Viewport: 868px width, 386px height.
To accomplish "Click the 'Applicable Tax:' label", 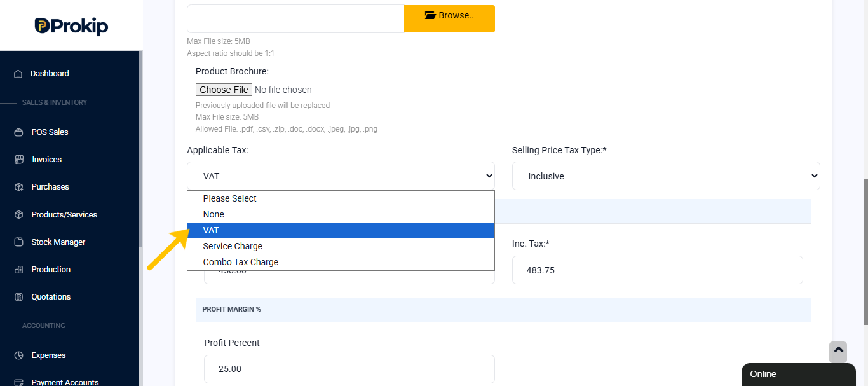I will click(x=217, y=150).
